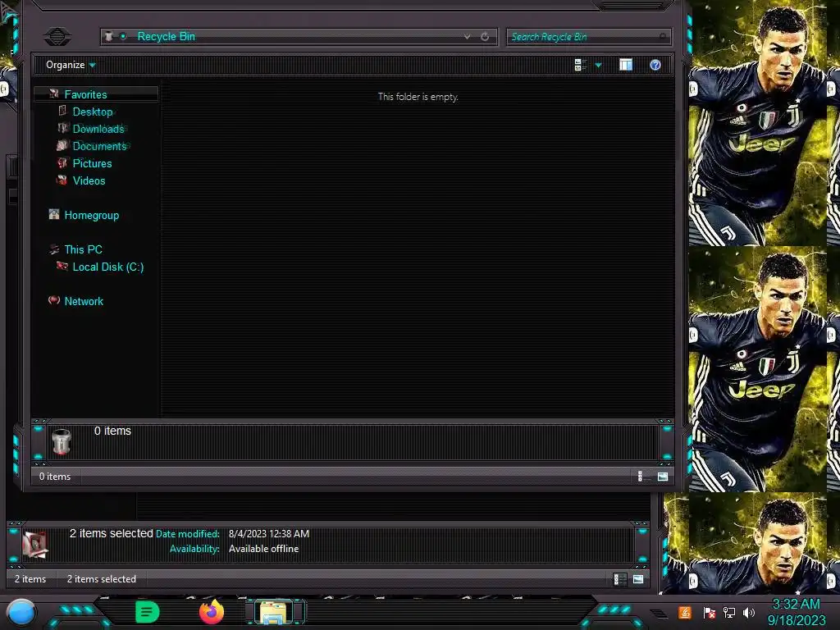Viewport: 840px width, 630px height.
Task: Click the Date modified label in back window
Action: point(188,533)
